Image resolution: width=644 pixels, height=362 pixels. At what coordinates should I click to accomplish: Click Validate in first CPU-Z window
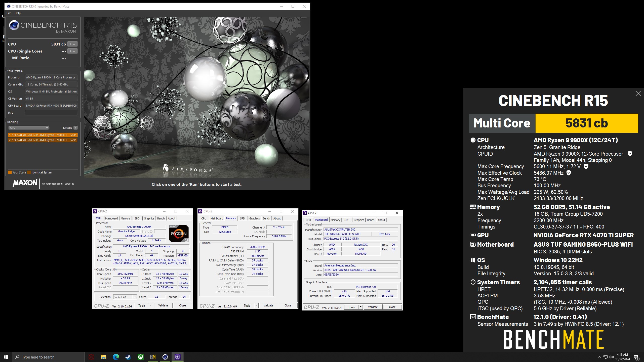(163, 306)
